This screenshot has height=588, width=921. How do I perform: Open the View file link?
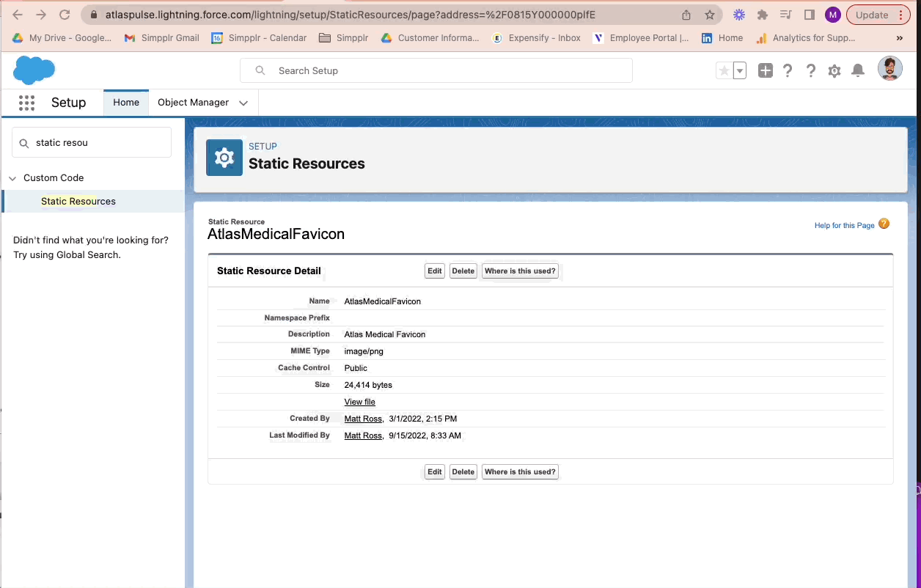tap(360, 402)
